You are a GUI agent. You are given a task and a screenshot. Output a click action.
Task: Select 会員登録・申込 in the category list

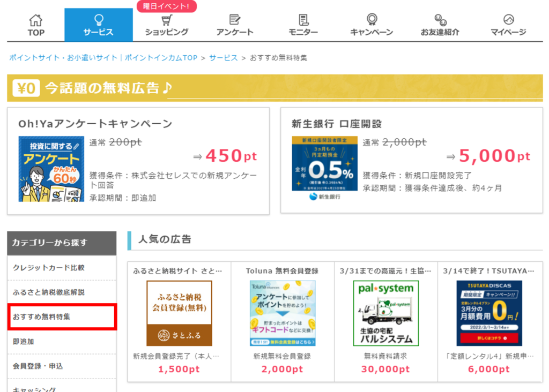pyautogui.click(x=62, y=366)
